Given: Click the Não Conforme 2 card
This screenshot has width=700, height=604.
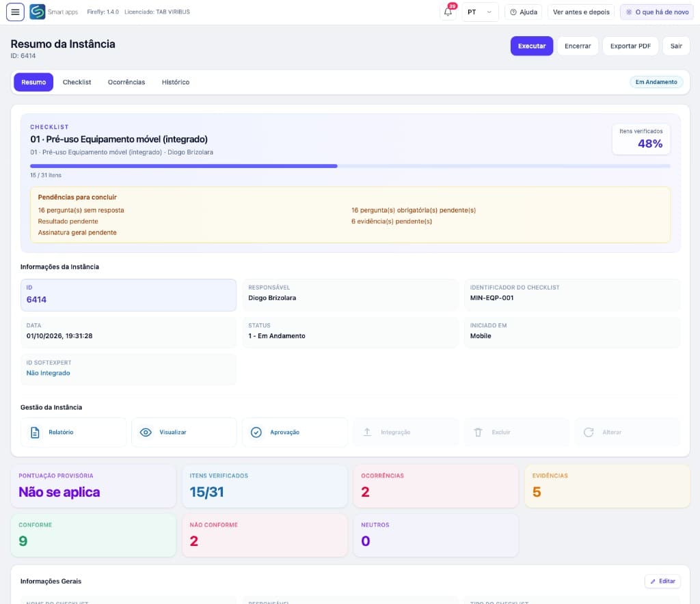Looking at the screenshot, I should (265, 535).
